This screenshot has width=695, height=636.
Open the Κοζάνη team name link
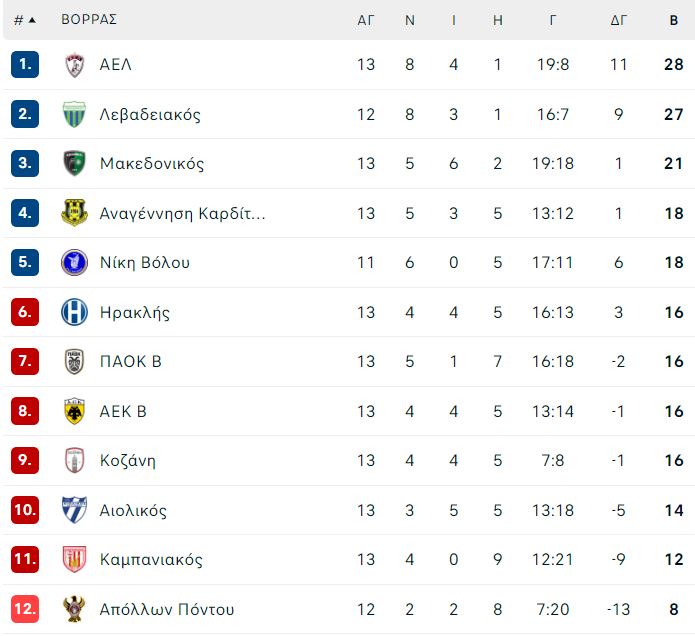[128, 461]
